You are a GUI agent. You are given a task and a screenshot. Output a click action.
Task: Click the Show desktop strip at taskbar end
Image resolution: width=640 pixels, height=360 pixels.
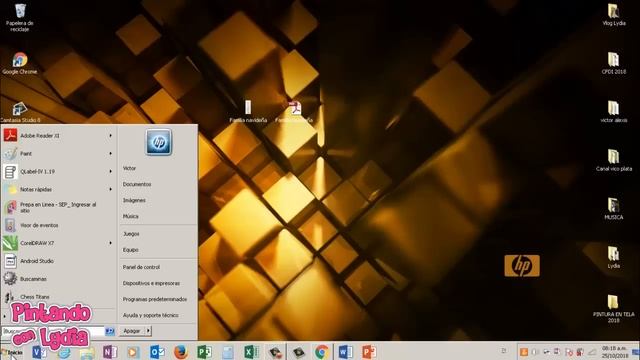[636, 351]
